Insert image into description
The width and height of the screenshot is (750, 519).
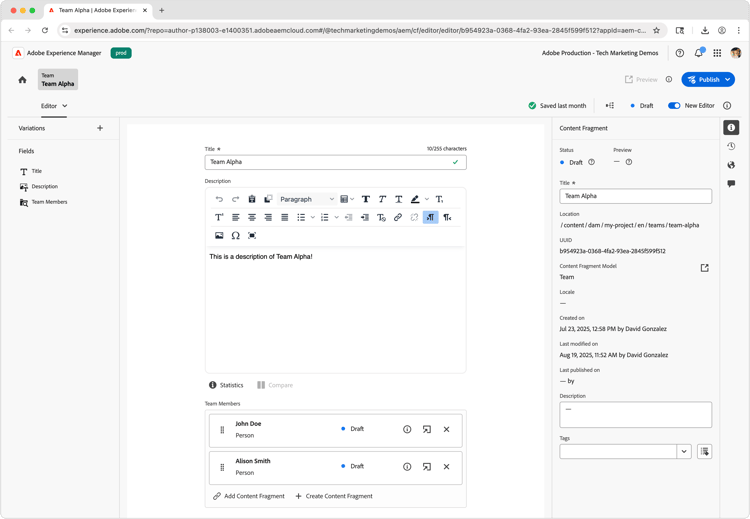[219, 235]
